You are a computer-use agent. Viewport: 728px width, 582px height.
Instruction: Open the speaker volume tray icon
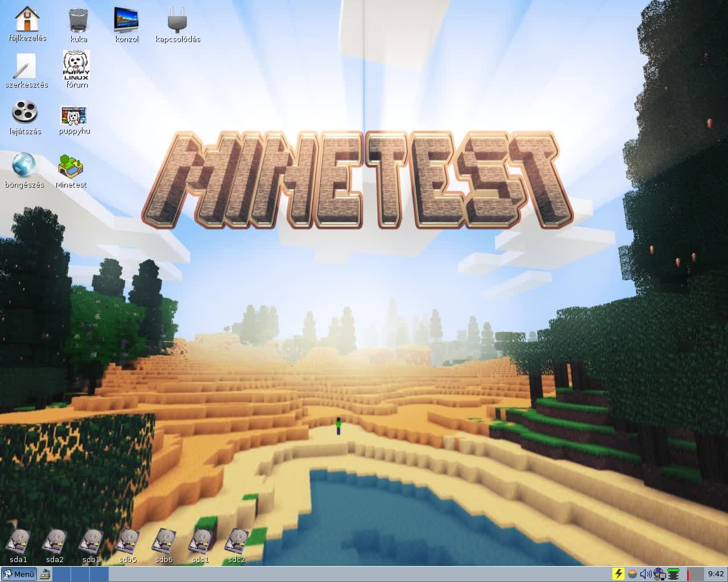(x=646, y=574)
